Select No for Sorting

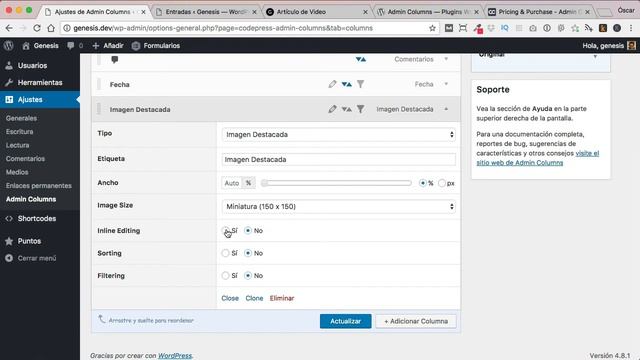pos(248,253)
